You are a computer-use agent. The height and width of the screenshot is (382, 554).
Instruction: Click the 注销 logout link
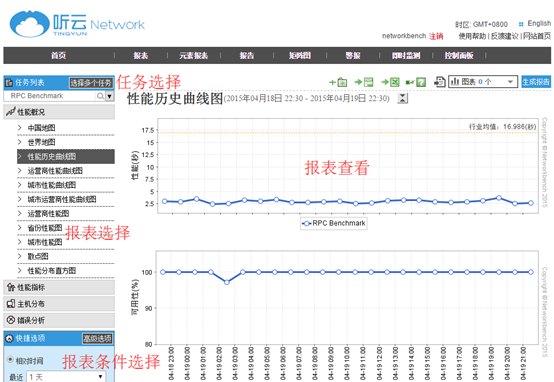point(436,36)
